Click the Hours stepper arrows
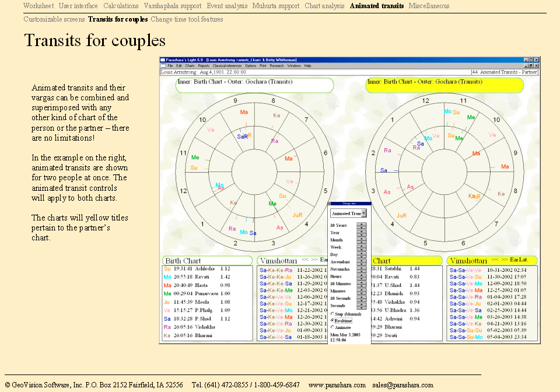Image resolution: width=560 pixels, height=392 pixels. point(362,276)
